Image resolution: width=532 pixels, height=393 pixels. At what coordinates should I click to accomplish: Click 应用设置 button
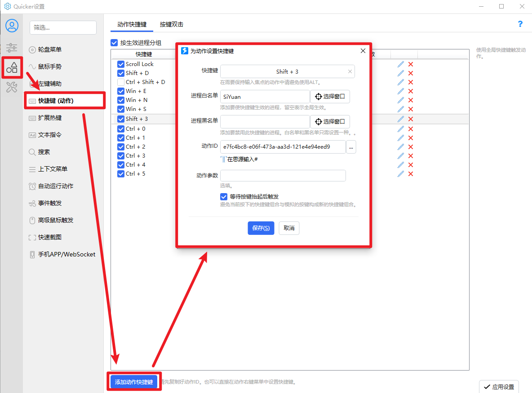(x=499, y=387)
